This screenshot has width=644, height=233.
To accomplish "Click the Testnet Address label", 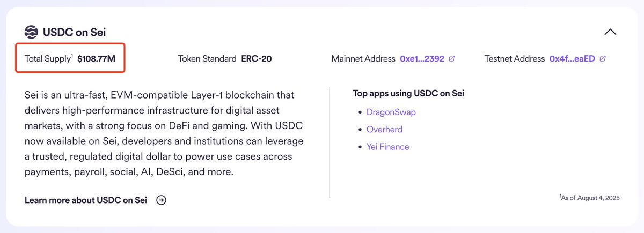I will coord(515,59).
